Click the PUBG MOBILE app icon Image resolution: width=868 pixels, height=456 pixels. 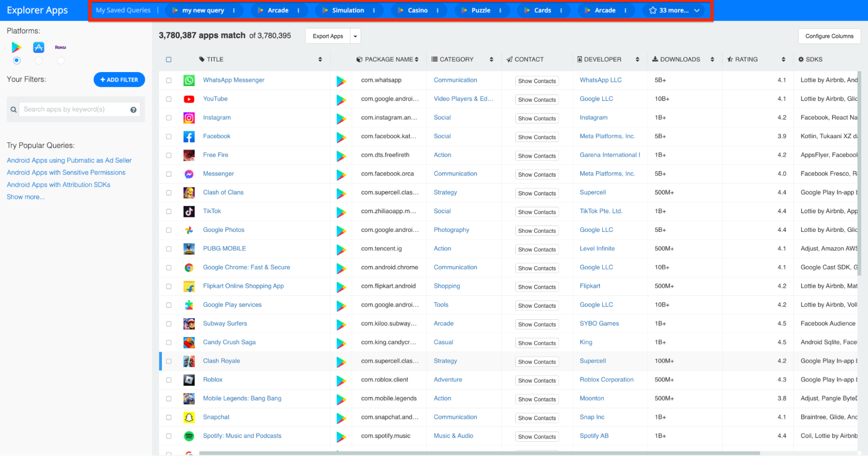tap(189, 249)
